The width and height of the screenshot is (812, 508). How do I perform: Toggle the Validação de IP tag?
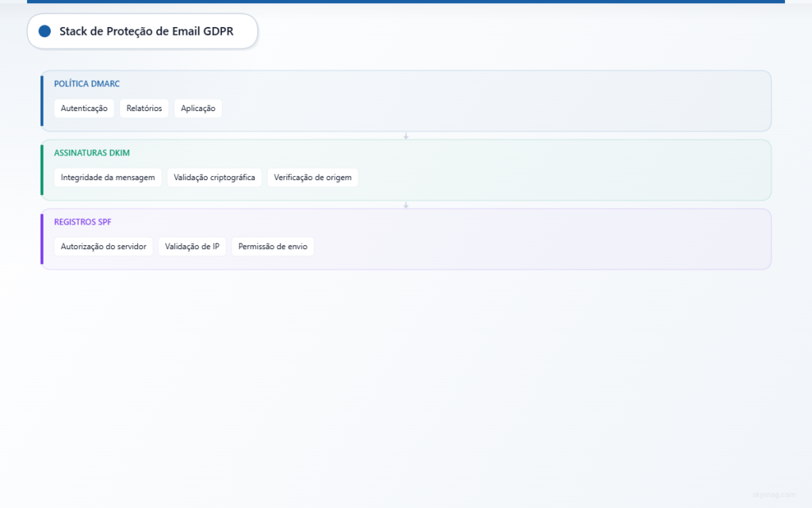(x=192, y=246)
